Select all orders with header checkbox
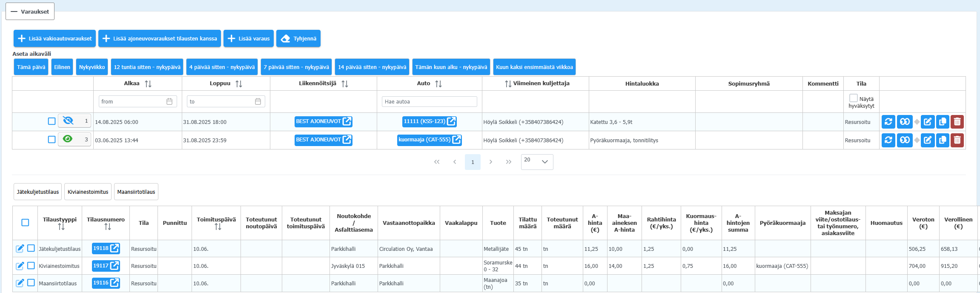 coord(25,223)
